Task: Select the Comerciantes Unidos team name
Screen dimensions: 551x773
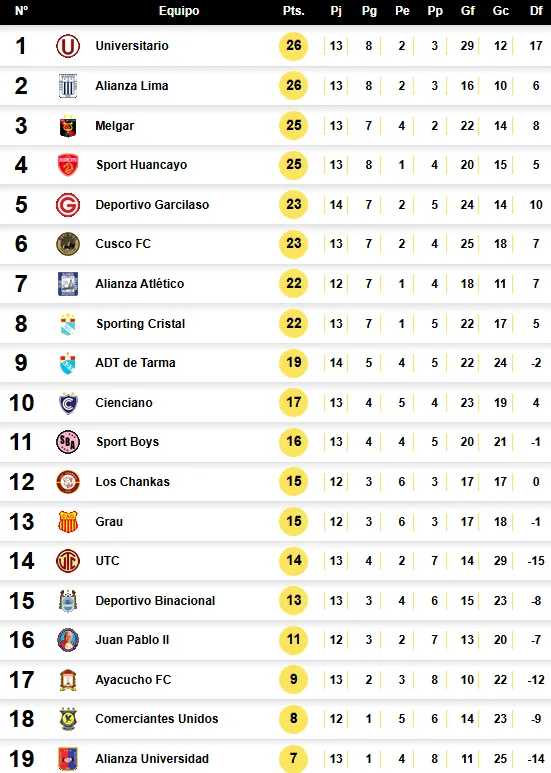Action: click(157, 719)
